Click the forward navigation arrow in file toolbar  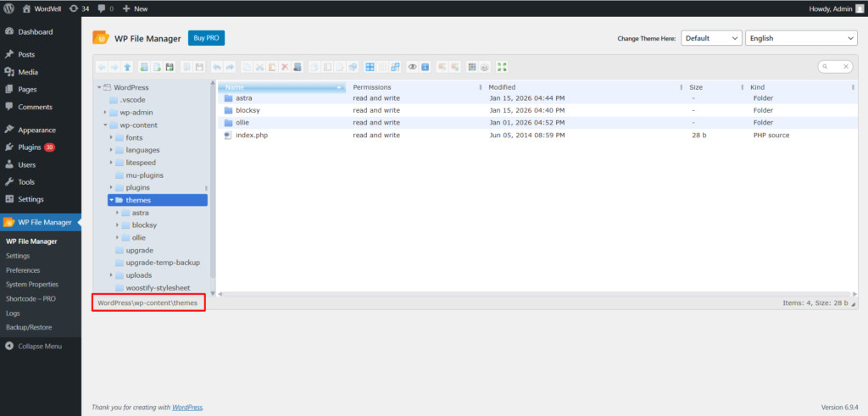[114, 67]
